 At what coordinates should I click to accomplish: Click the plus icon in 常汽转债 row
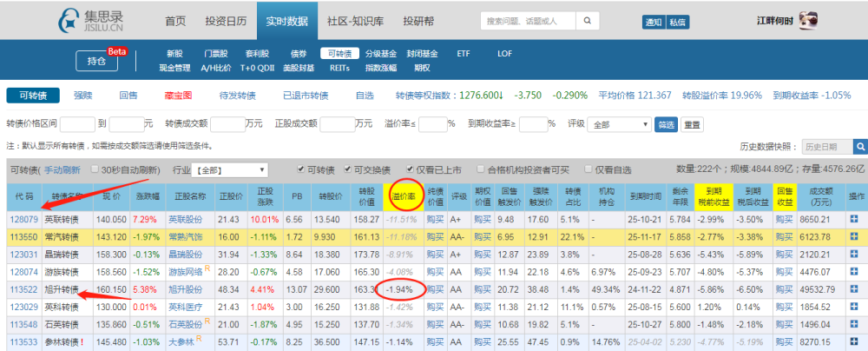(854, 237)
